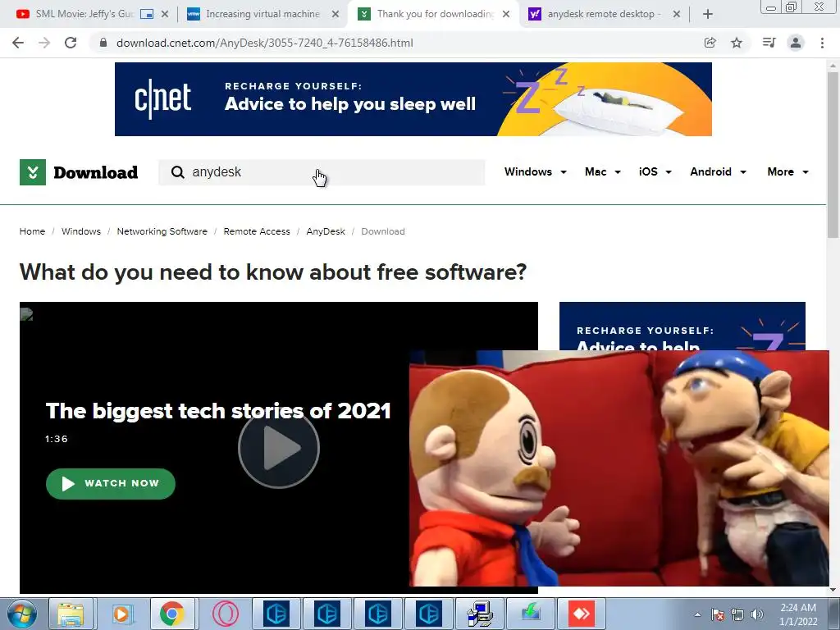Expand the More dropdown menu
840x630 pixels.
click(787, 172)
